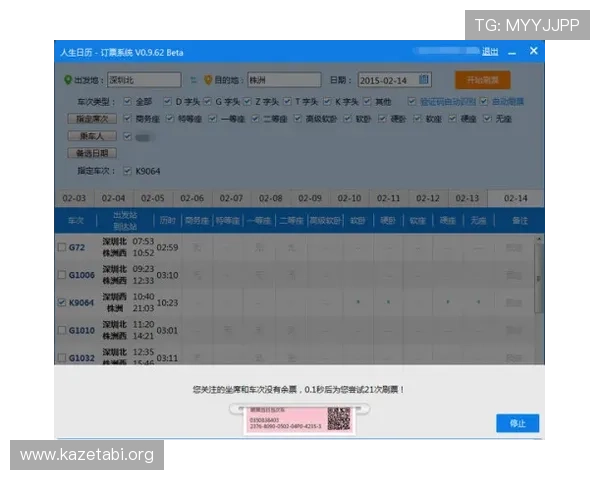Toggle the 特等座 seat checkbox
The height and width of the screenshot is (480, 600).
pos(170,119)
